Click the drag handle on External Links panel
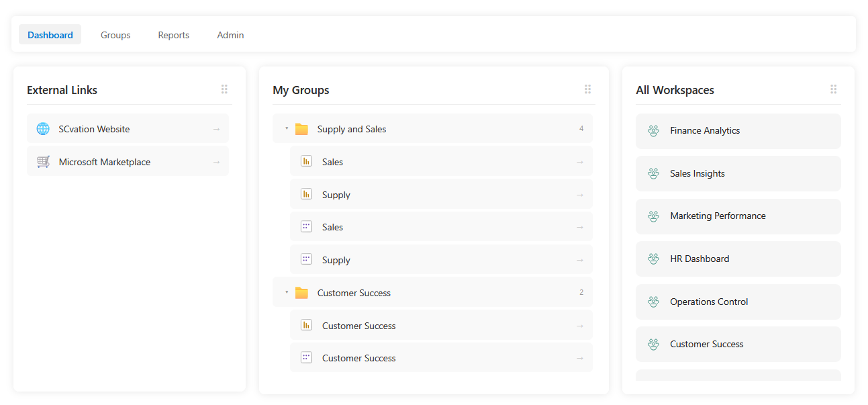Screen dimensions: 868x405 [224, 89]
